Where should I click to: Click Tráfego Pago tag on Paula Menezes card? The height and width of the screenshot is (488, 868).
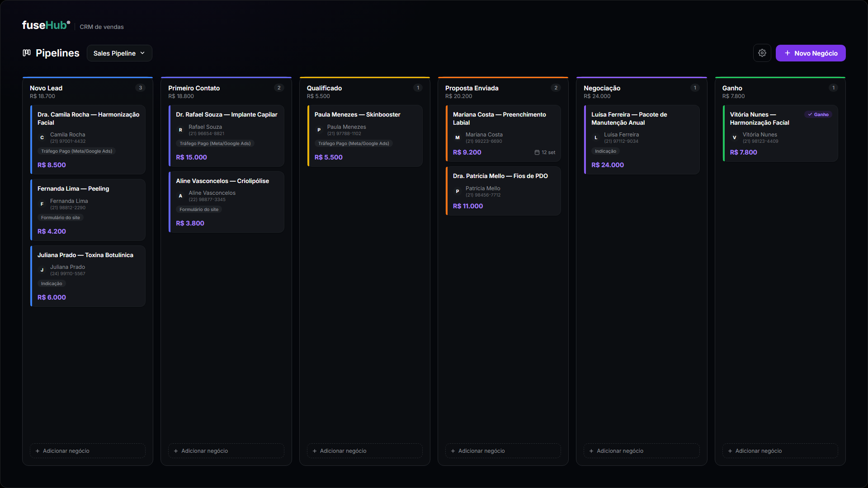[x=354, y=143]
